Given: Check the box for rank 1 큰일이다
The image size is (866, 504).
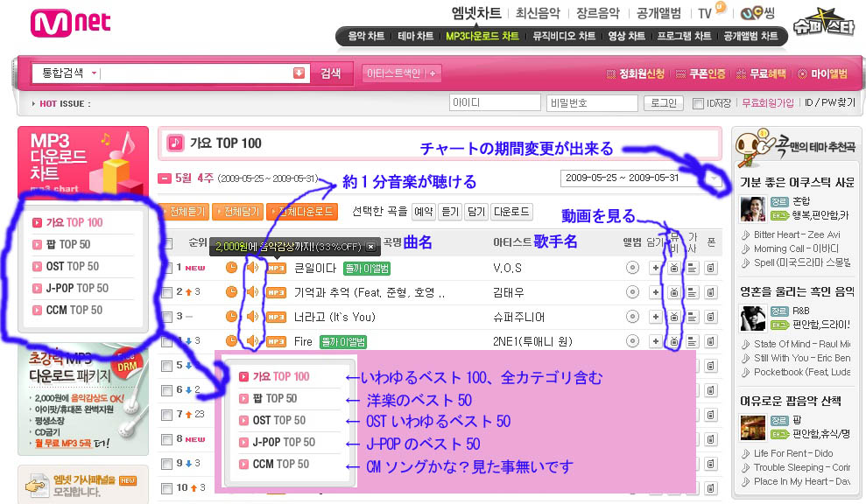Looking at the screenshot, I should (x=166, y=269).
